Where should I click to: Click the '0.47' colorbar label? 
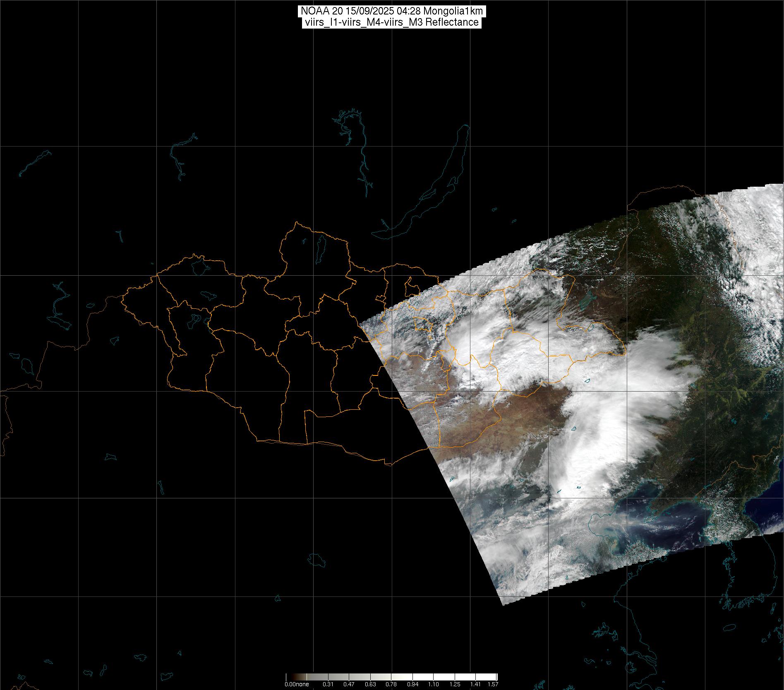pos(349,685)
